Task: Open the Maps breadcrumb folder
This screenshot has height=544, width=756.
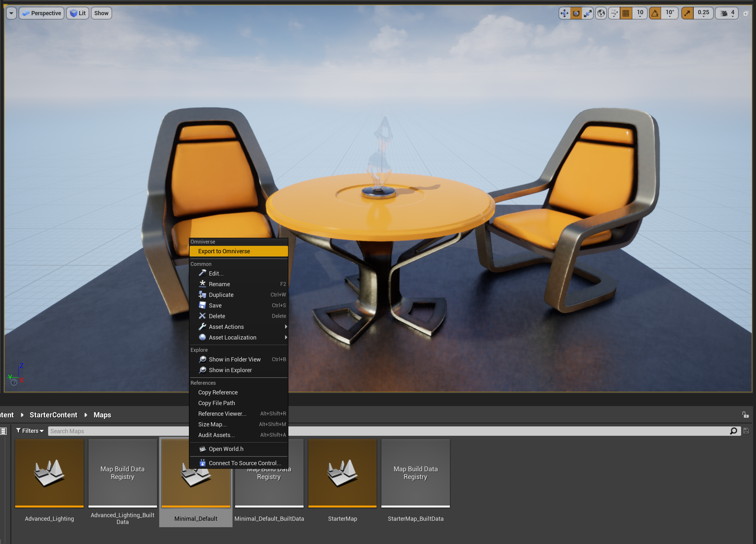Action: [x=102, y=415]
